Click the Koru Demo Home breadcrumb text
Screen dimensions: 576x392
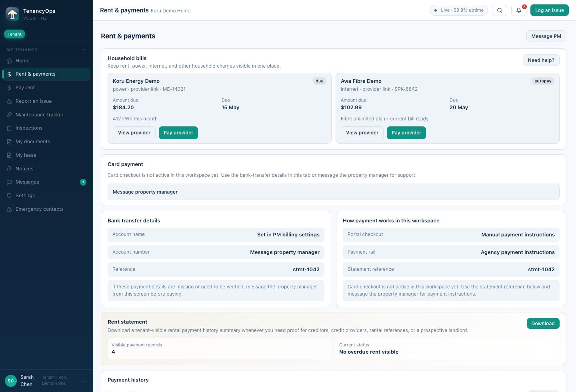pyautogui.click(x=170, y=11)
